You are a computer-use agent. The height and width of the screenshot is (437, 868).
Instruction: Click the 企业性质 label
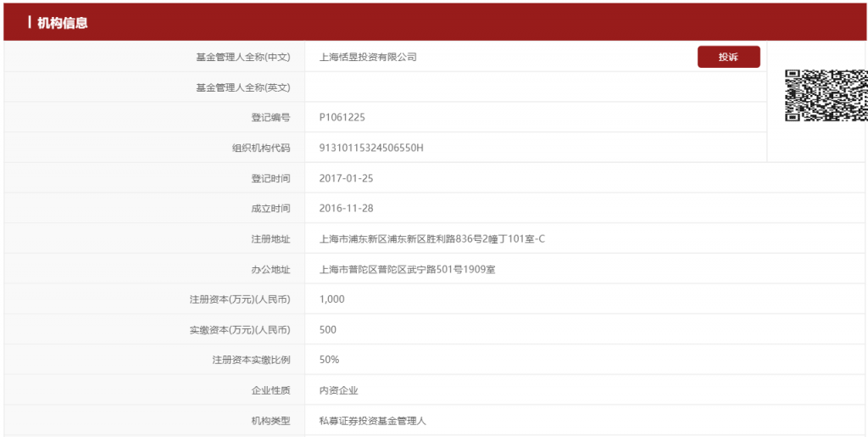click(x=271, y=391)
